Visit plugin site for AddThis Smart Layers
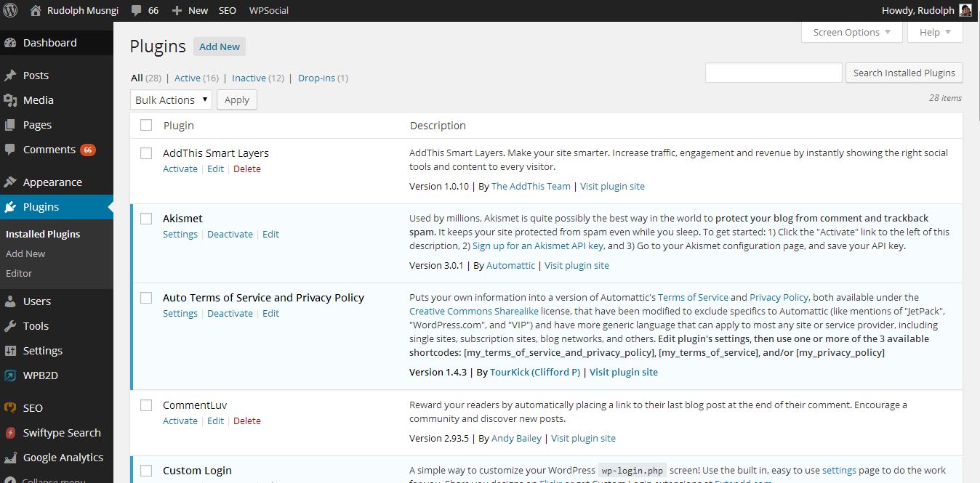 612,186
